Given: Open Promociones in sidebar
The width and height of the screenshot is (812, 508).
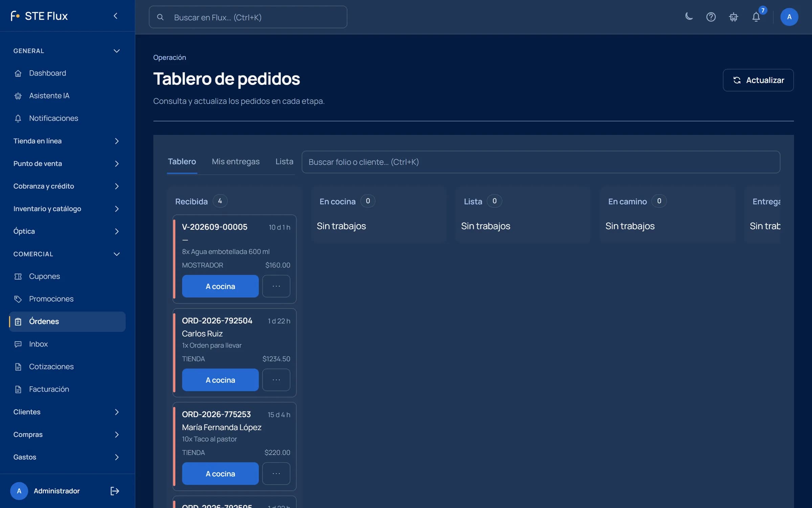Looking at the screenshot, I should point(67,299).
